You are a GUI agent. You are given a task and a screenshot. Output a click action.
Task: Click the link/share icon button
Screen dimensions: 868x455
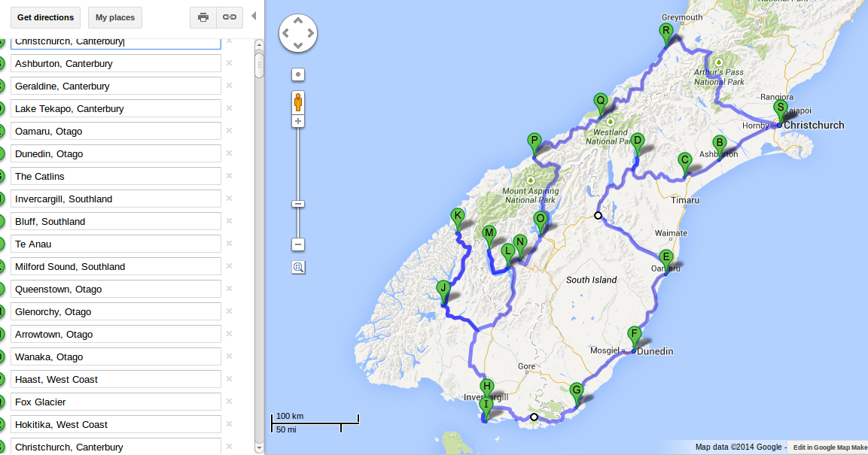click(x=230, y=17)
